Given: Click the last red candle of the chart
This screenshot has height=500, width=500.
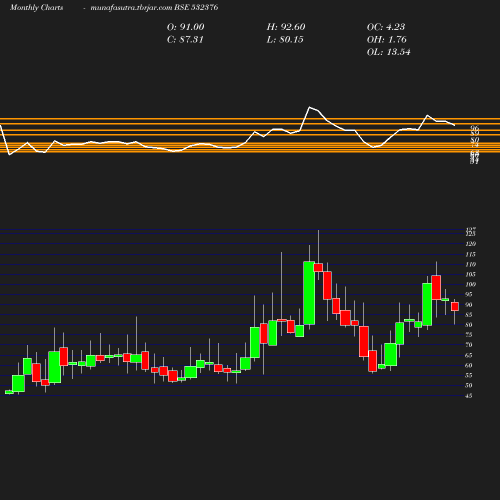Looking at the screenshot, I should pyautogui.click(x=455, y=307).
